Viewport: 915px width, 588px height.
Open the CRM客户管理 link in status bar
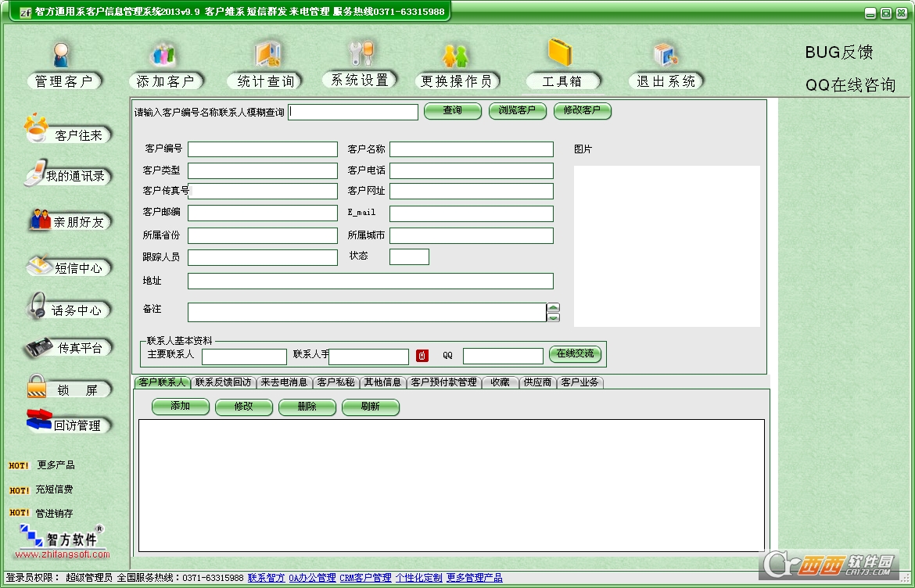pyautogui.click(x=365, y=579)
